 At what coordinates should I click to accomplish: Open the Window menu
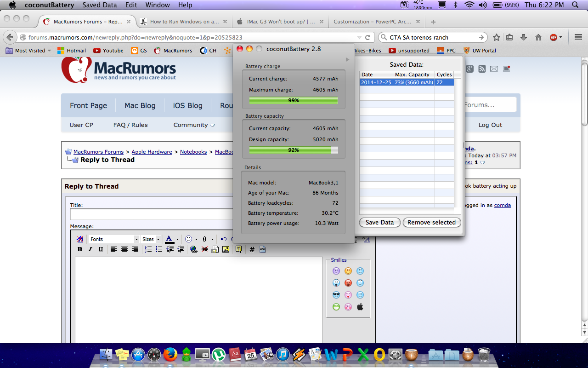(157, 5)
